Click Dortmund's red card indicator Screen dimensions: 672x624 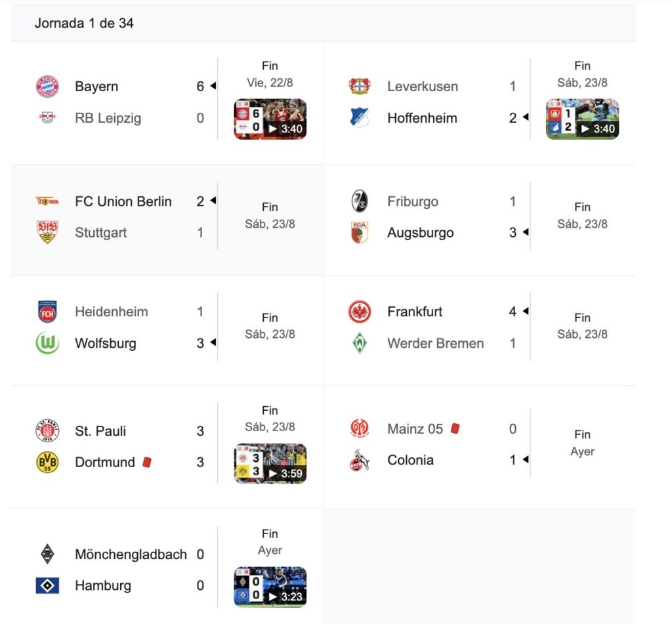(x=147, y=462)
